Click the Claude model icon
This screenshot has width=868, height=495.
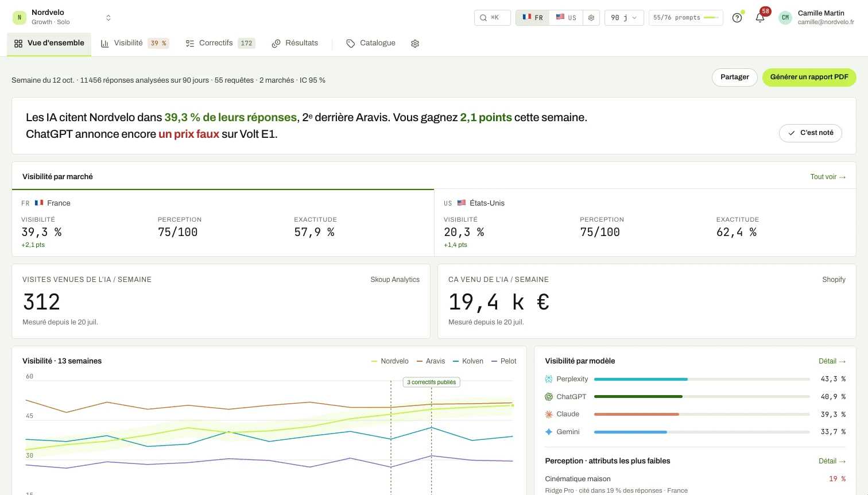click(x=549, y=414)
